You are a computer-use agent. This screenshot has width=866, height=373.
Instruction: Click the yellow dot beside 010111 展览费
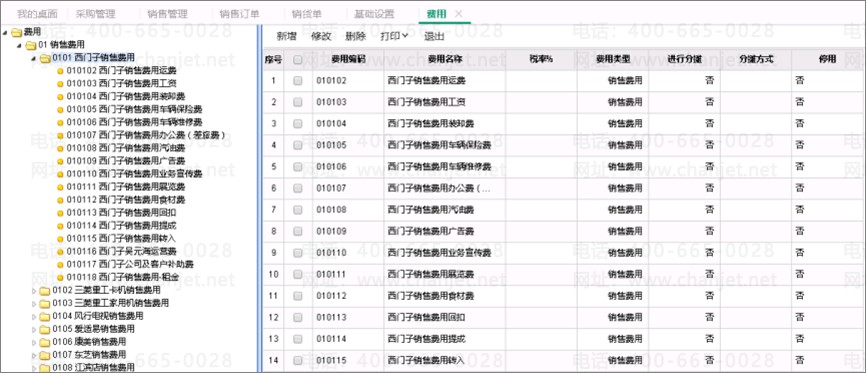click(x=60, y=187)
